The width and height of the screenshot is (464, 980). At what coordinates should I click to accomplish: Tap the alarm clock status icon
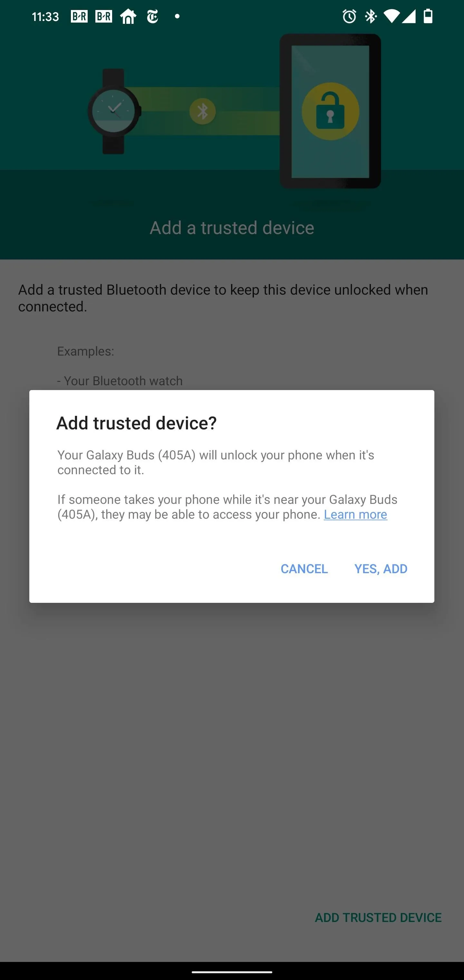pyautogui.click(x=349, y=16)
